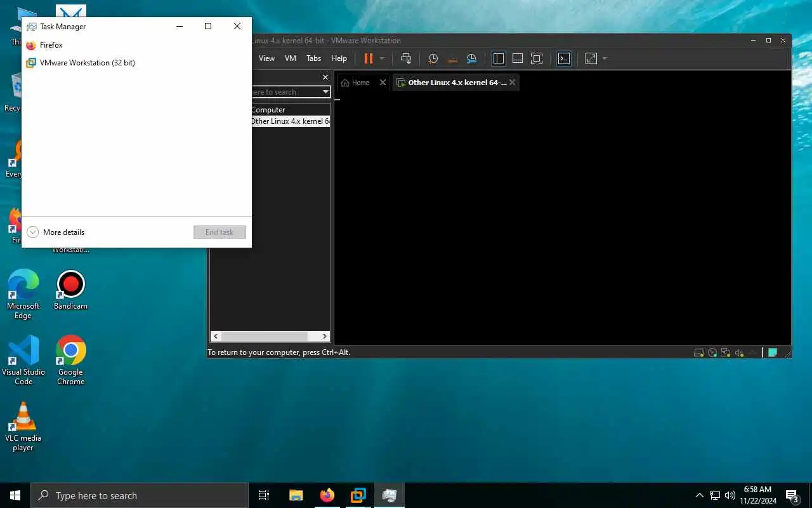Pause the VM with the orange suspend button
The image size is (812, 508).
click(368, 58)
